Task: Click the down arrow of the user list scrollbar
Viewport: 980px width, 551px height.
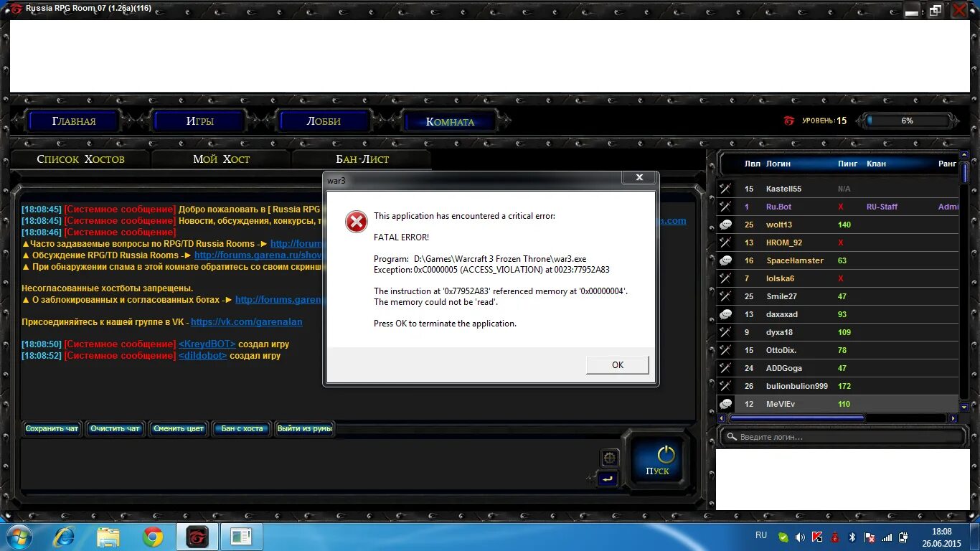Action: tap(964, 408)
